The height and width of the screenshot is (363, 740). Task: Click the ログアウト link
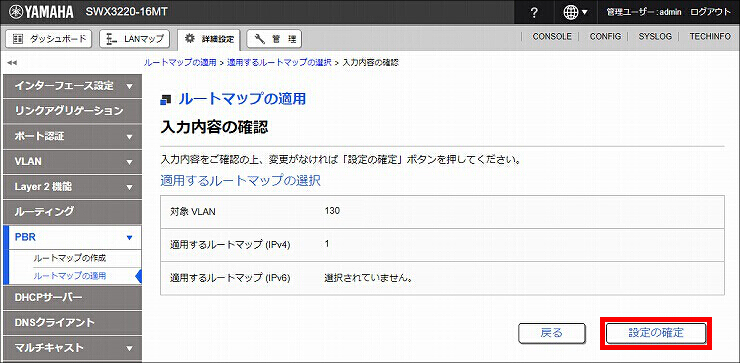[x=710, y=12]
